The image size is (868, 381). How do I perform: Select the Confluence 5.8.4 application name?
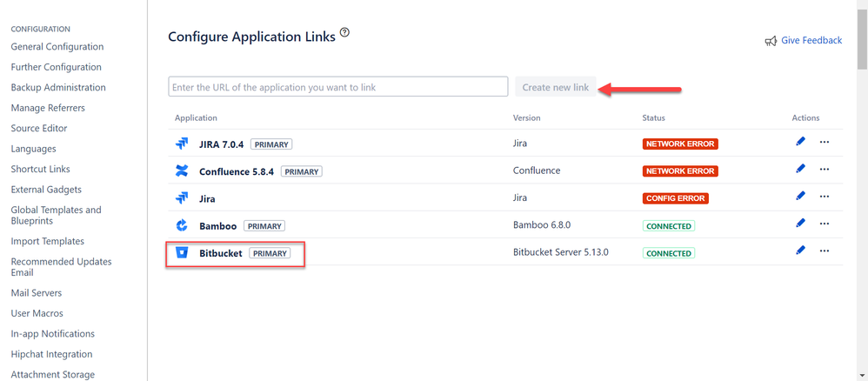(x=237, y=171)
